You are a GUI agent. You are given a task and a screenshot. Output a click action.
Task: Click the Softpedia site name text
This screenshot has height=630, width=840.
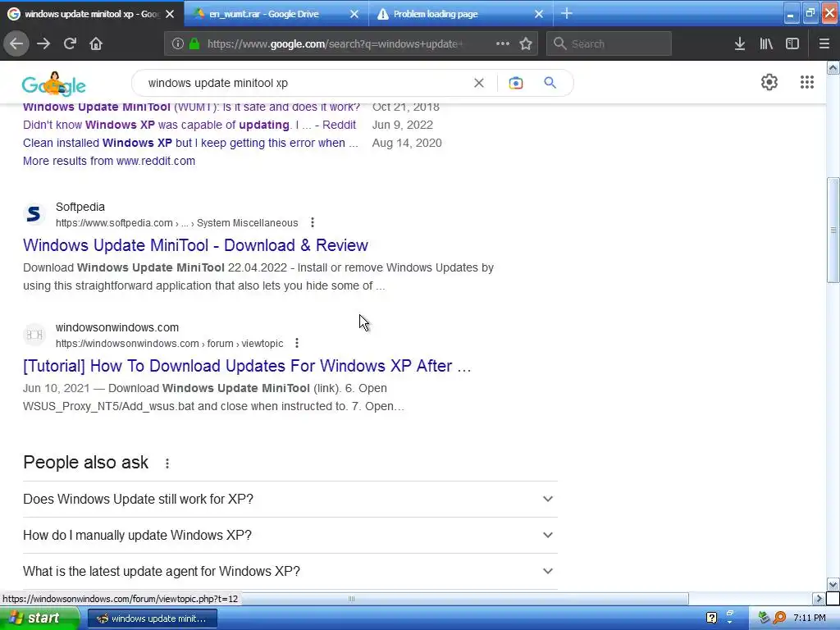point(80,207)
